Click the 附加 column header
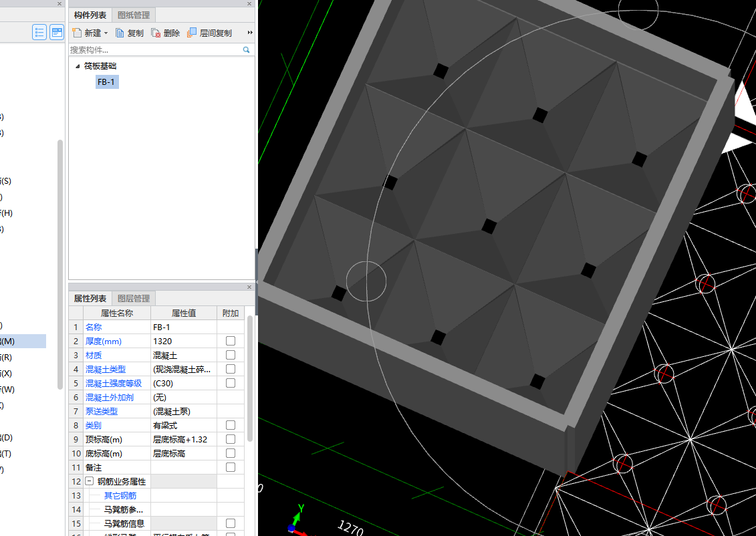The height and width of the screenshot is (536, 756). pos(231,313)
